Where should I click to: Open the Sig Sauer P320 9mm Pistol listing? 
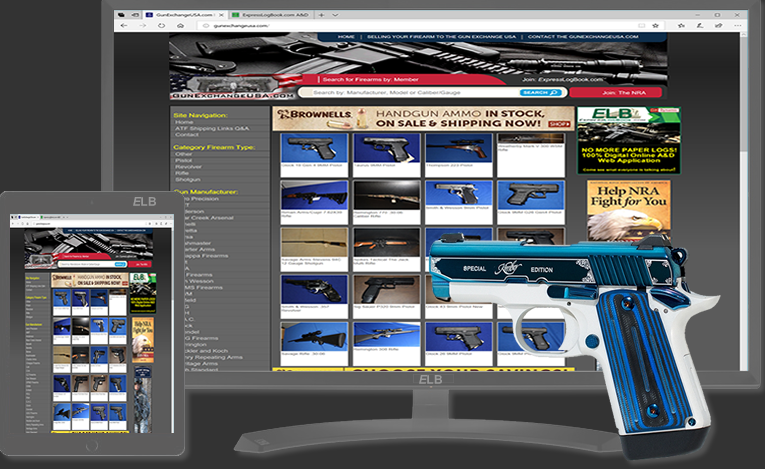point(386,296)
